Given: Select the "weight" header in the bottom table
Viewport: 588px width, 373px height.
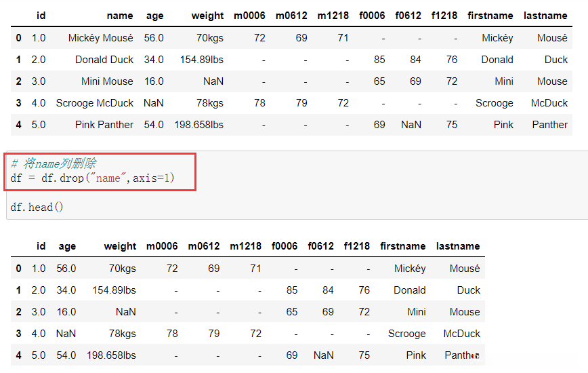Looking at the screenshot, I should coord(120,246).
